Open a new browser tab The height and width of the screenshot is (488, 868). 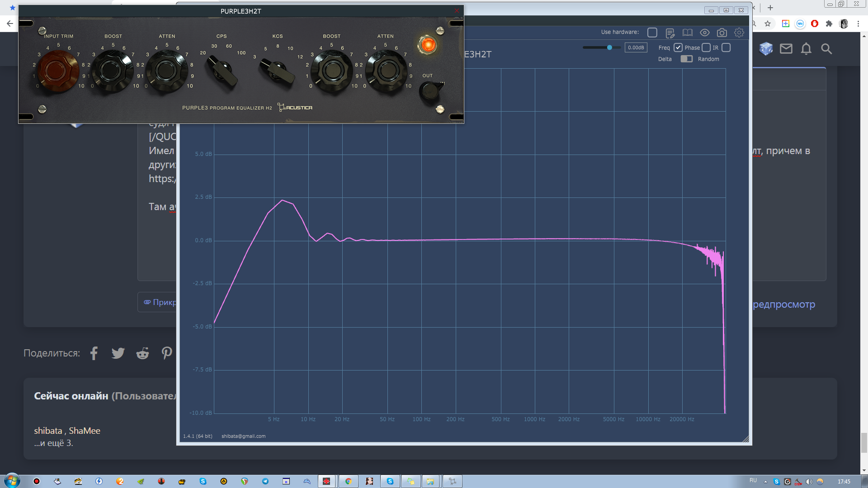click(770, 8)
